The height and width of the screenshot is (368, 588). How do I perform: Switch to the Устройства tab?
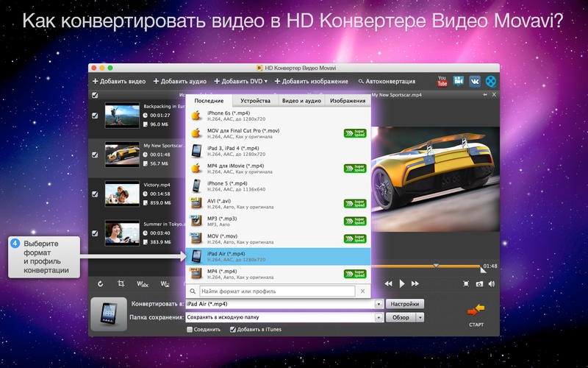tap(255, 101)
